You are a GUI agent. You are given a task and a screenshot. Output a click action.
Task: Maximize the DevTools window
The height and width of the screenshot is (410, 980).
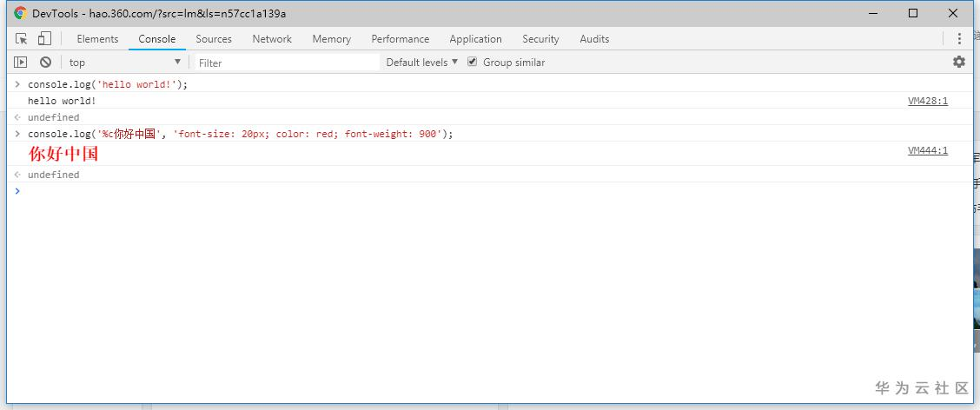pyautogui.click(x=913, y=14)
